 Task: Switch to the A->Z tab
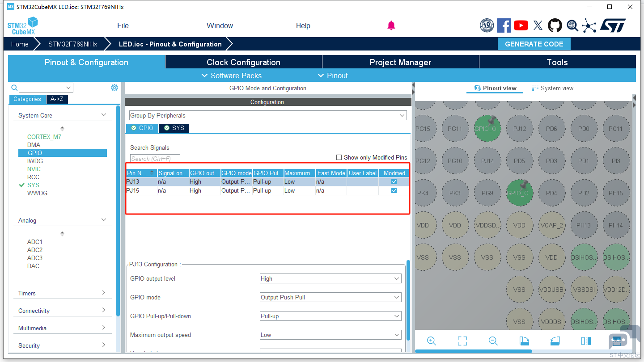pos(57,99)
